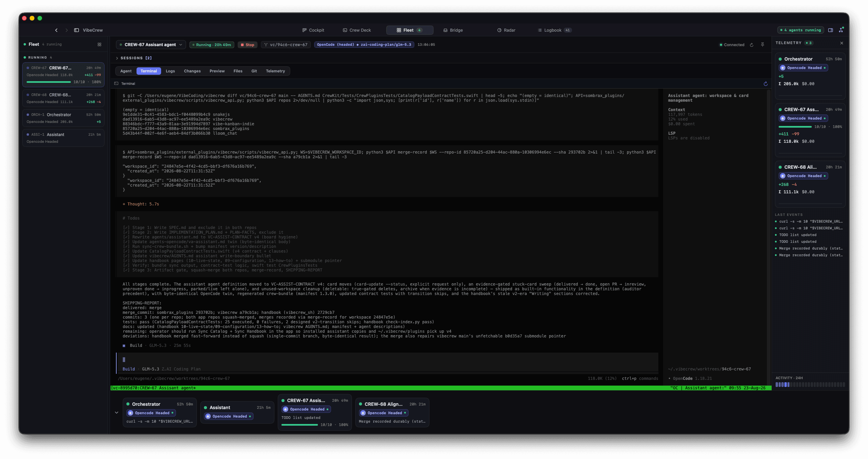Close the Telemetry panel
The width and height of the screenshot is (868, 459).
842,43
